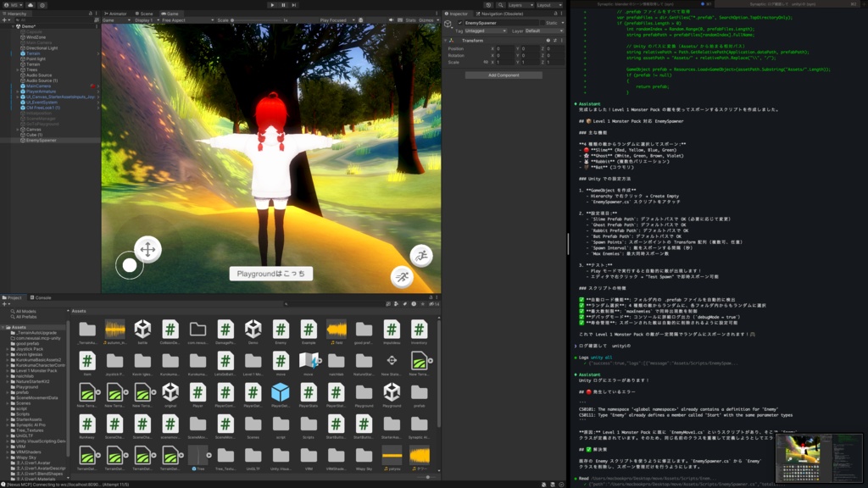
Task: Click the Position X input field in Transform
Action: (x=506, y=49)
